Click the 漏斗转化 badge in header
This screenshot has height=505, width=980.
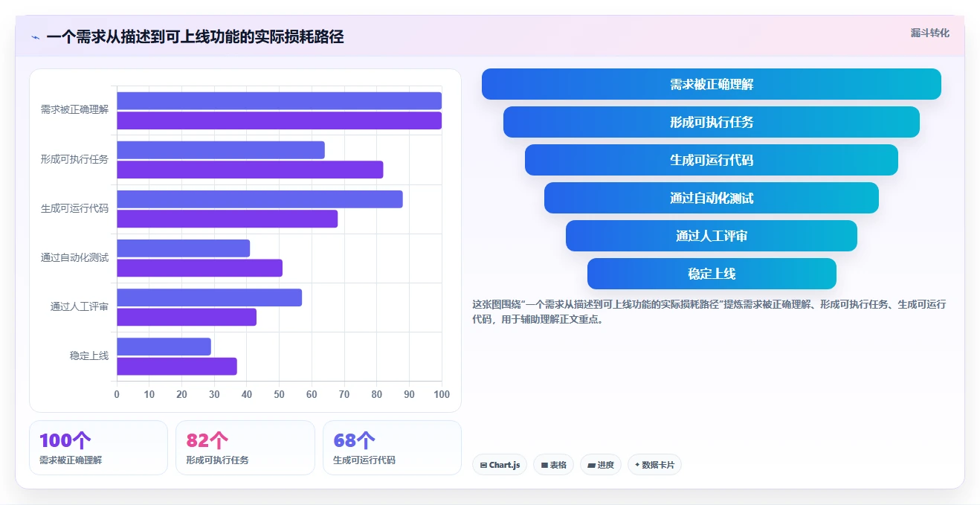point(930,33)
